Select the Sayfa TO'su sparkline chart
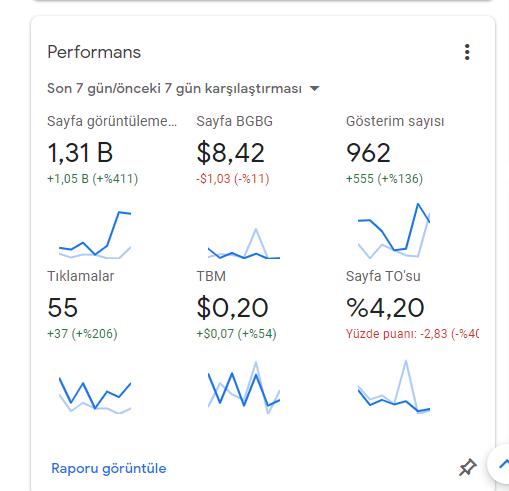Image resolution: width=509 pixels, height=491 pixels. (394, 387)
